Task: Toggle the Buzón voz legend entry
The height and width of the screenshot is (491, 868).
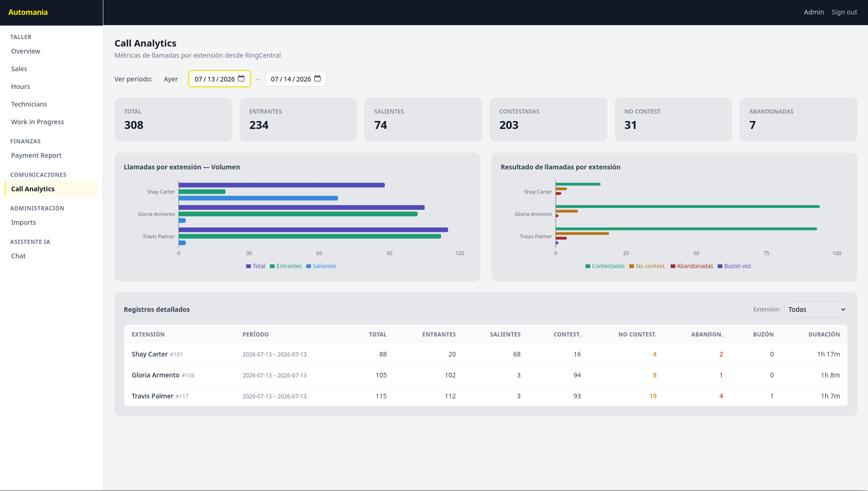Action: pyautogui.click(x=734, y=266)
